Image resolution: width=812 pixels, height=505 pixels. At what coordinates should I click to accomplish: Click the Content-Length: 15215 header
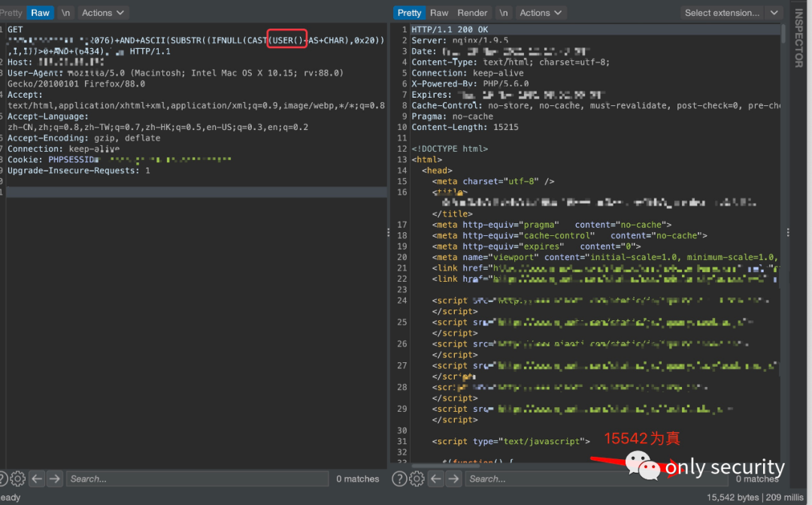click(x=465, y=127)
